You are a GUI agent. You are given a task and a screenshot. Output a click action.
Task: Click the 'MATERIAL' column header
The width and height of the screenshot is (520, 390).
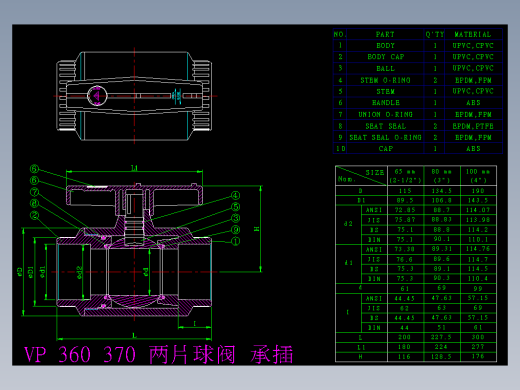473,34
